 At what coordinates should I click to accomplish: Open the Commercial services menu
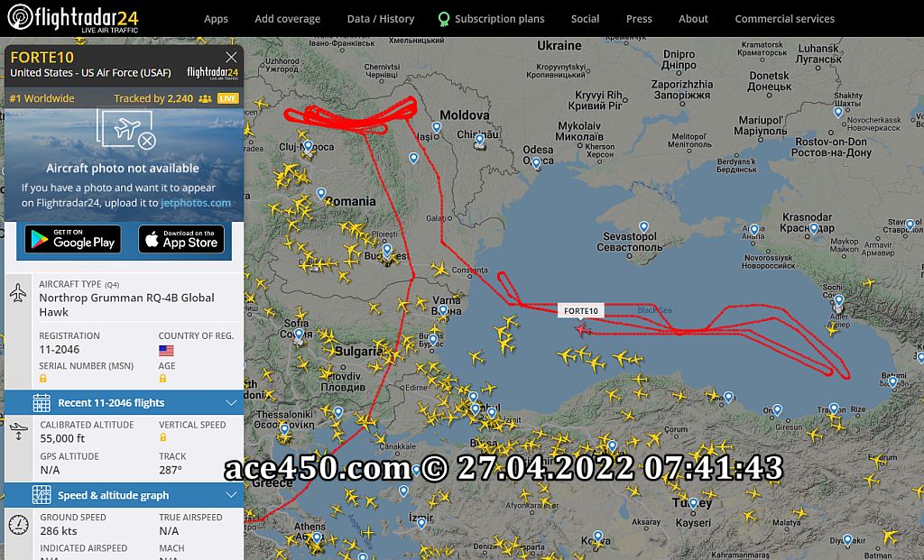(x=784, y=19)
